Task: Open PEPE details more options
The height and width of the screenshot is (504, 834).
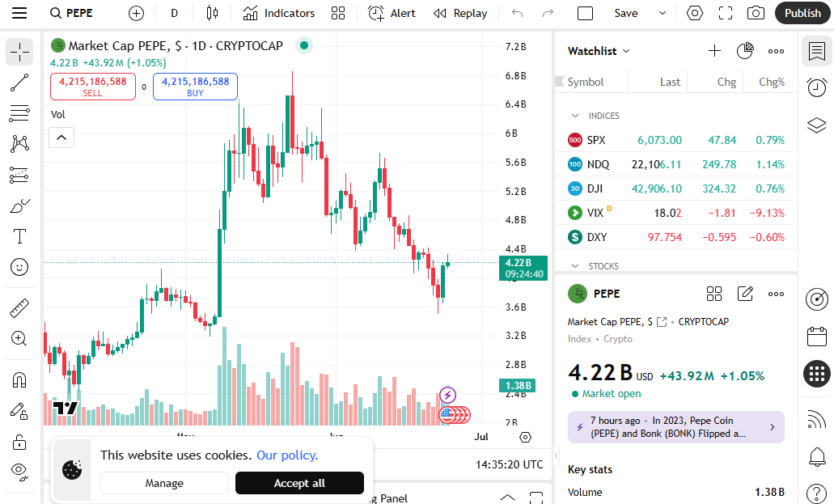Action: coord(776,294)
